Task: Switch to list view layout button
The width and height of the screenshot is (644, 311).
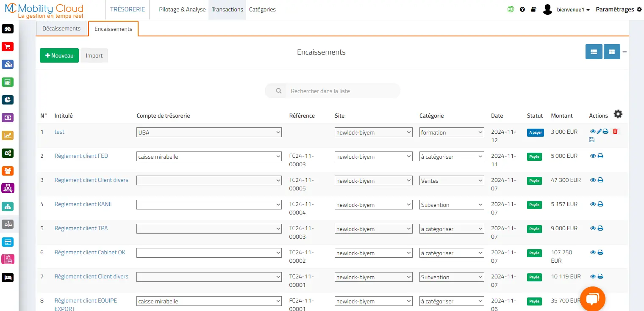Action: coord(594,52)
